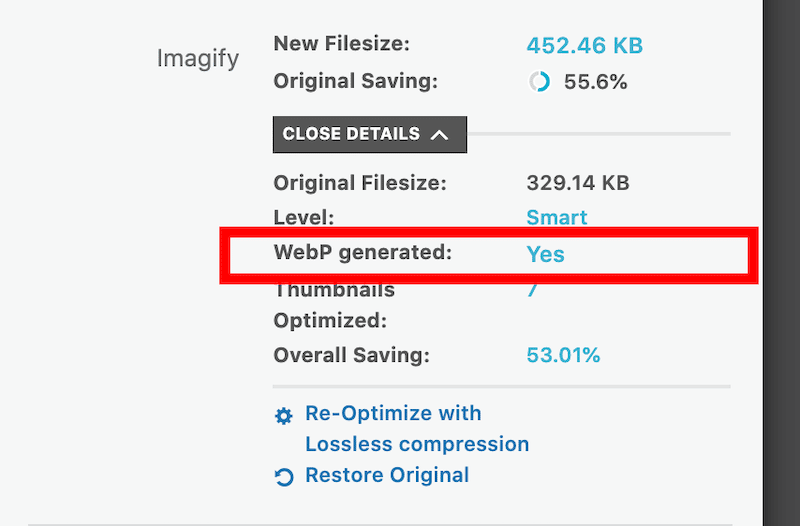The image size is (800, 526).
Task: Click the 55.6% original saving percentage
Action: coord(596,83)
